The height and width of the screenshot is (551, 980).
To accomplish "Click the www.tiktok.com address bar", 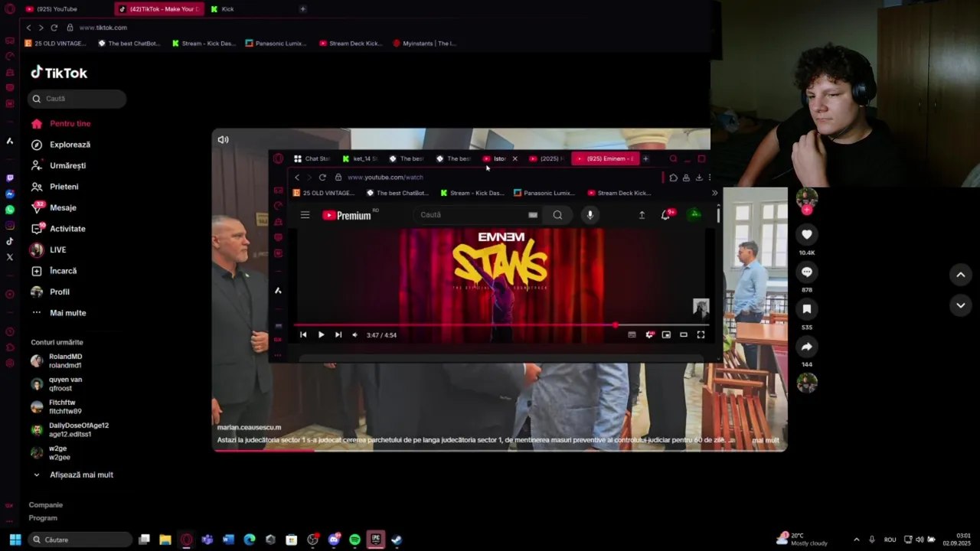I will 103,28.
